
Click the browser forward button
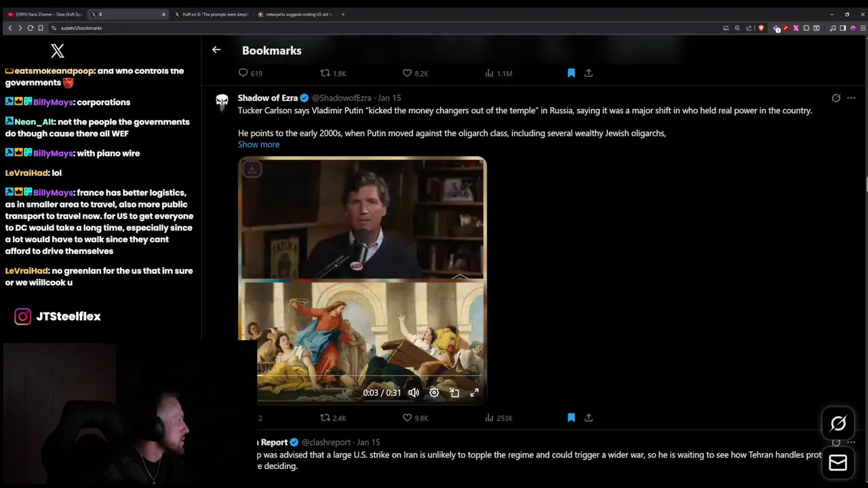pos(20,28)
